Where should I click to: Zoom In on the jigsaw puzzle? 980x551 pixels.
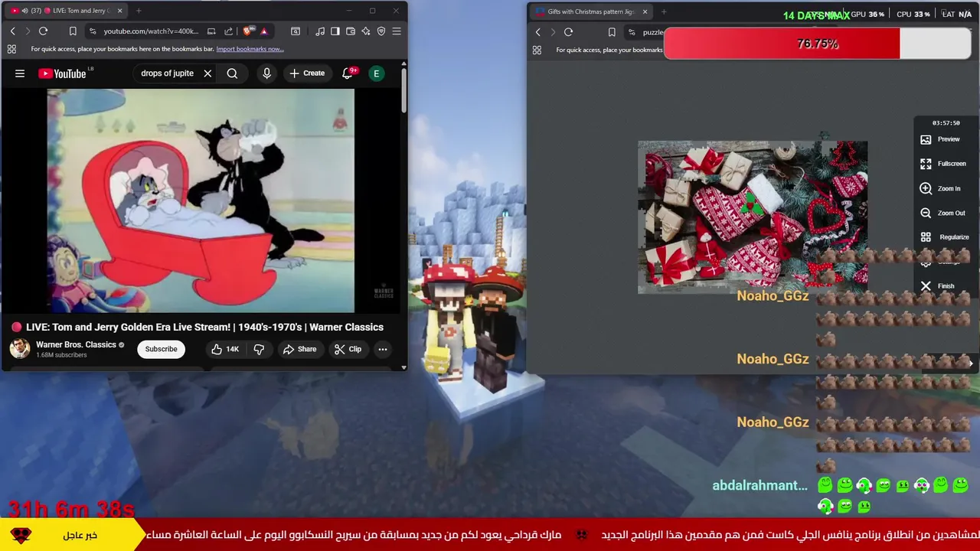coord(940,188)
